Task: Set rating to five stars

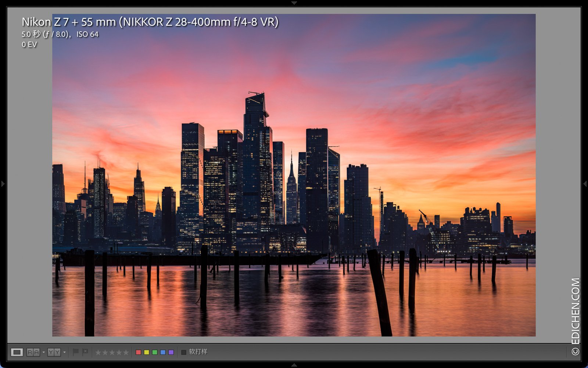Action: (x=126, y=352)
